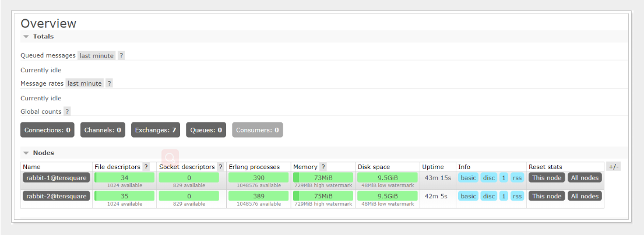Open rabbit-1@tensquare node details
This screenshot has height=235, width=644.
[56, 178]
